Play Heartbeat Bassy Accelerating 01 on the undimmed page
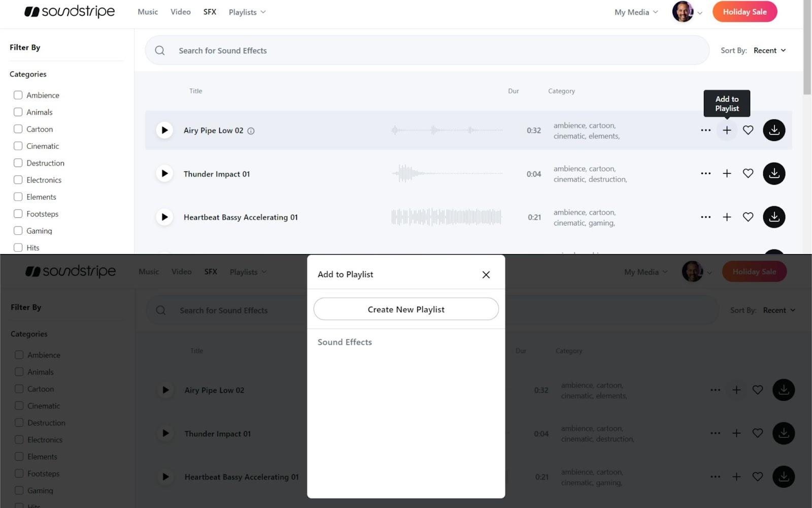 point(164,217)
